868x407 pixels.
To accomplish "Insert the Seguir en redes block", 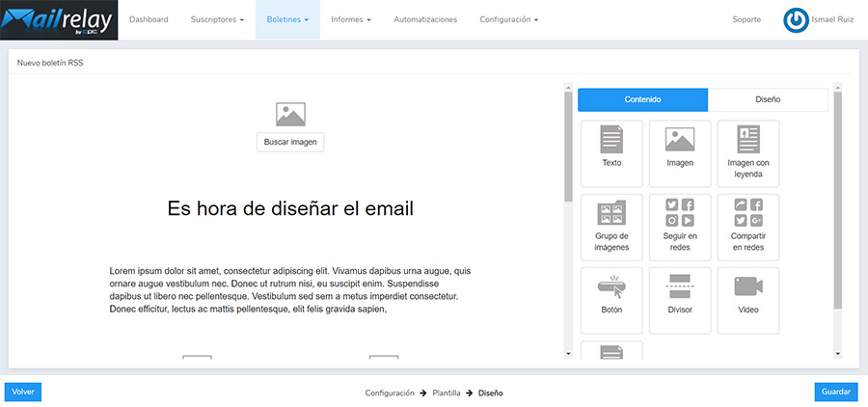I will pos(680,227).
